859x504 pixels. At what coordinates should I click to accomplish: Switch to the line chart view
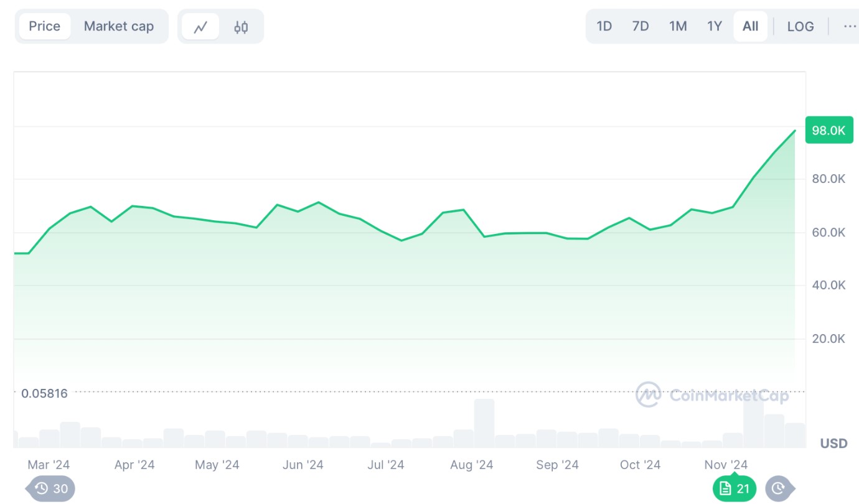tap(200, 27)
